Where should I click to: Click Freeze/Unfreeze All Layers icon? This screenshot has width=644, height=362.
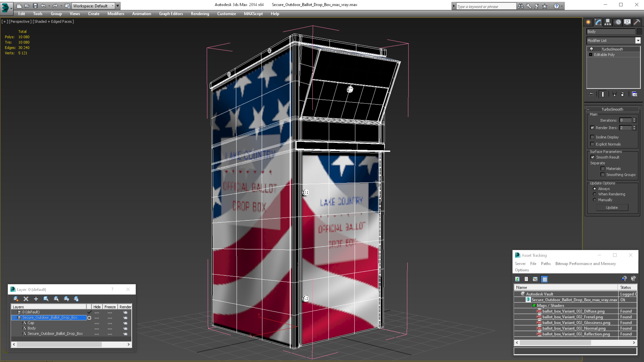coord(76,299)
